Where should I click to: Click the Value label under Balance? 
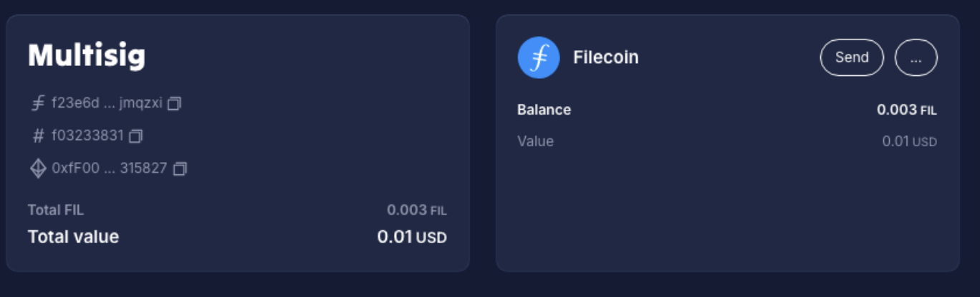pyautogui.click(x=535, y=141)
